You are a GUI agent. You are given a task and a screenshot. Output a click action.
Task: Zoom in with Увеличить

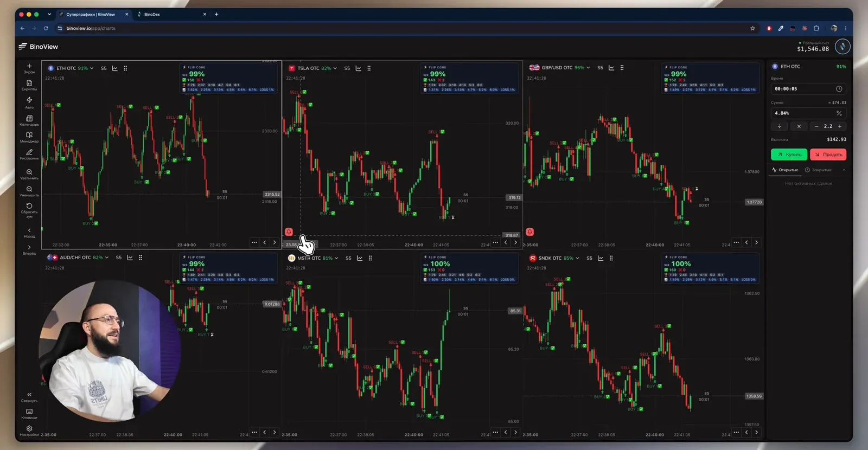[x=29, y=173]
